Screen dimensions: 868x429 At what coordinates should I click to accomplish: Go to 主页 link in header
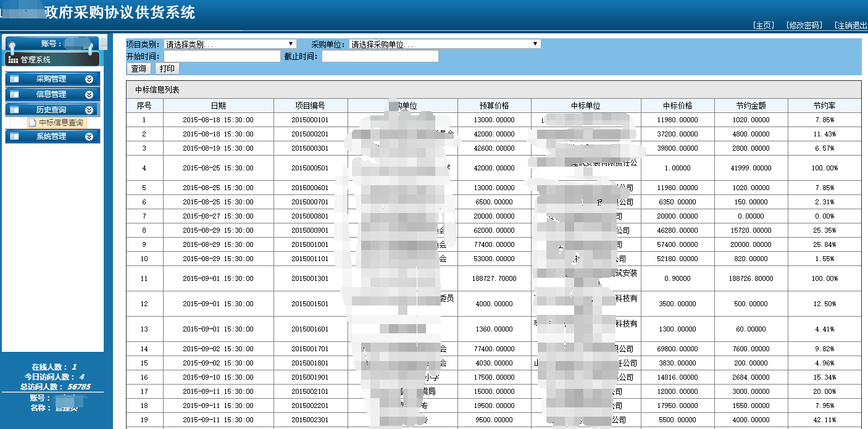[763, 25]
